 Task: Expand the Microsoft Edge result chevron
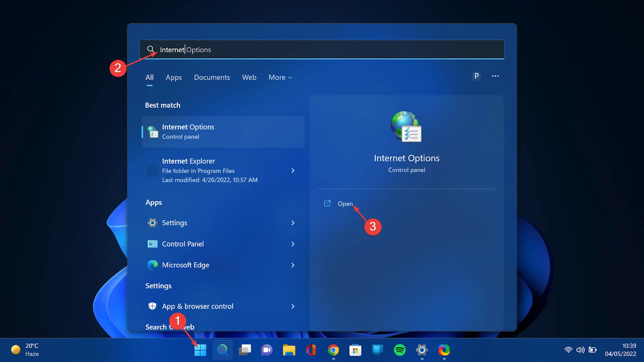click(293, 265)
